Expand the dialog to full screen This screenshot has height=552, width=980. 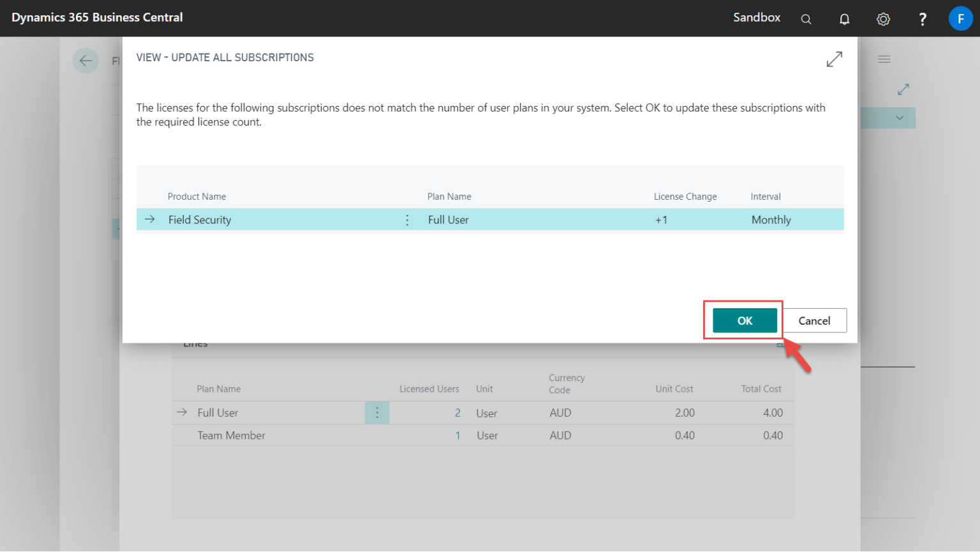[834, 59]
